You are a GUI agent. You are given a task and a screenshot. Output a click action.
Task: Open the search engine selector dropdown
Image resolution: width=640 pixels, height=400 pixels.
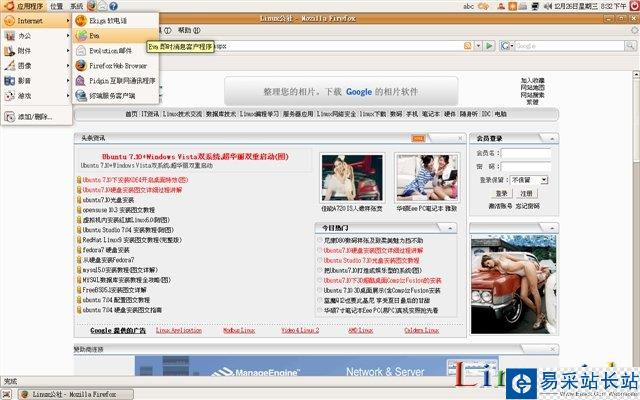pos(507,46)
